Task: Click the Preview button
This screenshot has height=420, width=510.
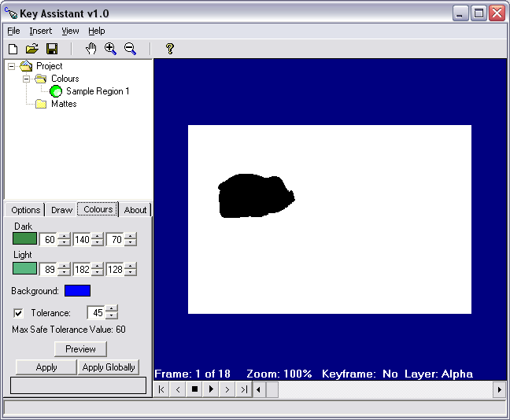Action: point(80,348)
